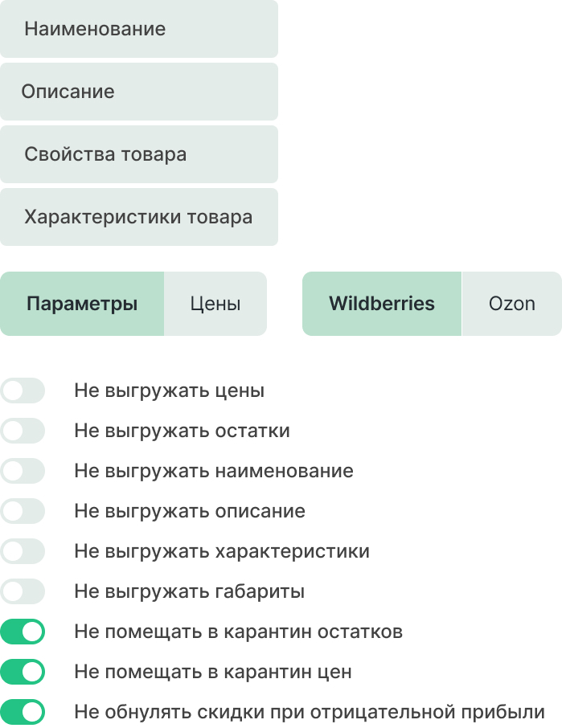Click the 'Не выгружать габариты' label text
562x728 pixels.
(189, 592)
